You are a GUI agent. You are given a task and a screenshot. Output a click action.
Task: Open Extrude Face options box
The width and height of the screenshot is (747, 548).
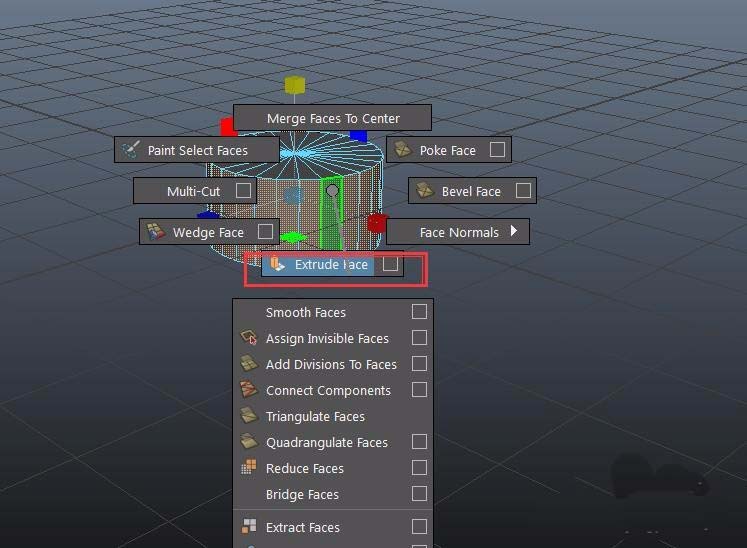(390, 264)
